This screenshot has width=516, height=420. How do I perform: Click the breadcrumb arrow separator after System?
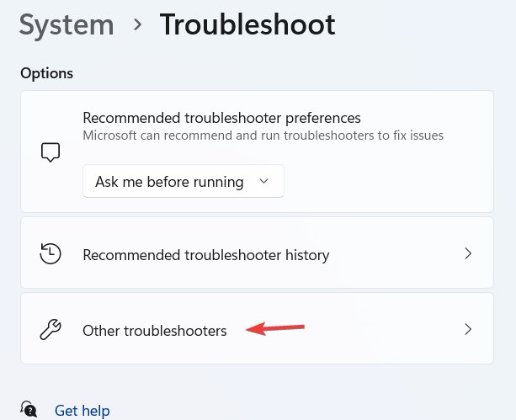click(138, 25)
